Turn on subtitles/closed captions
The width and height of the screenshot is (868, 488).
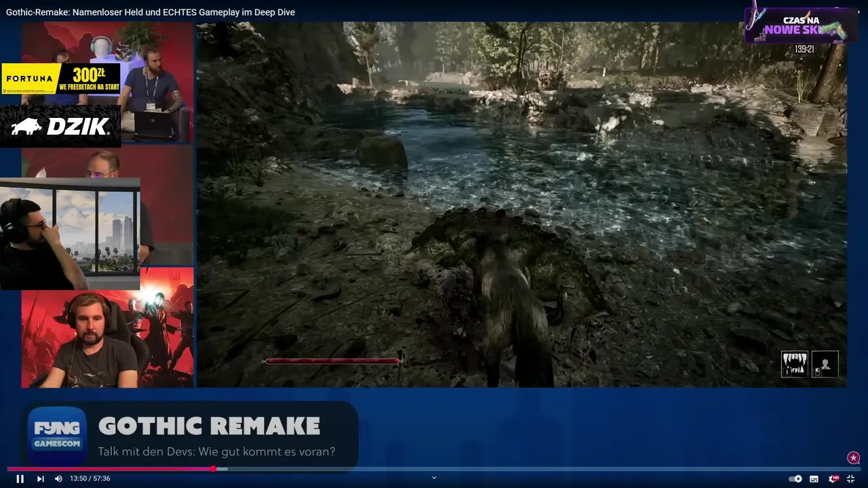(x=814, y=479)
